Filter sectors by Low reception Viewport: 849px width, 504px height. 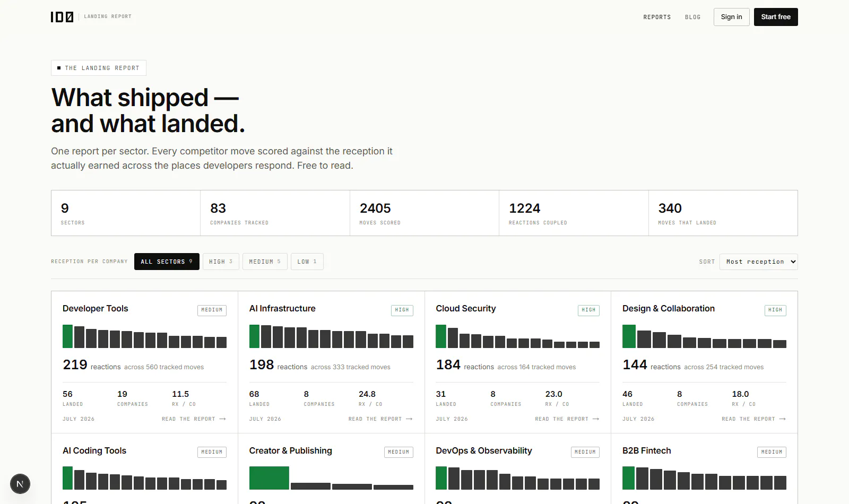coord(307,262)
